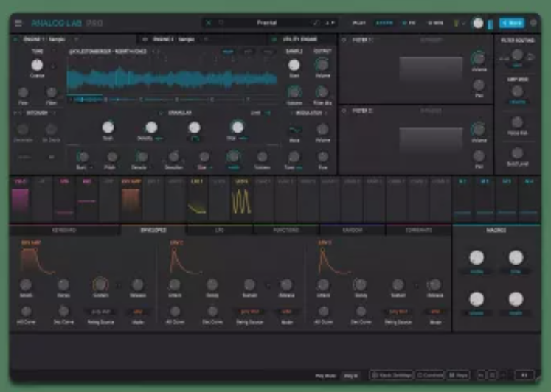Adjust the granular Density knob
The image size is (551, 392).
(x=151, y=127)
